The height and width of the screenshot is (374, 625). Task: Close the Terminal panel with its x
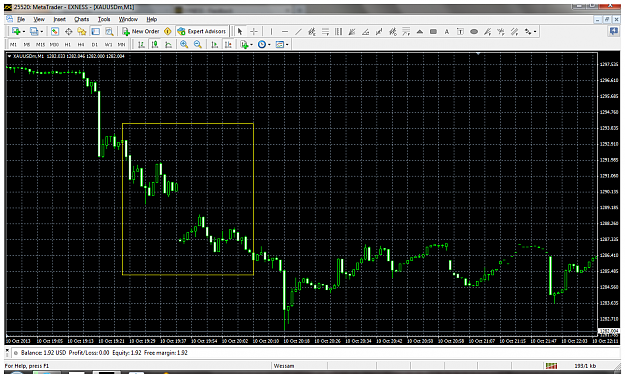coord(7,350)
